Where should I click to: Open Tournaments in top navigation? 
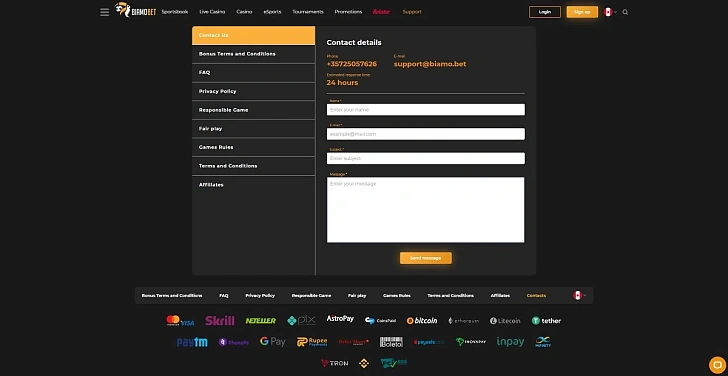[x=308, y=12]
